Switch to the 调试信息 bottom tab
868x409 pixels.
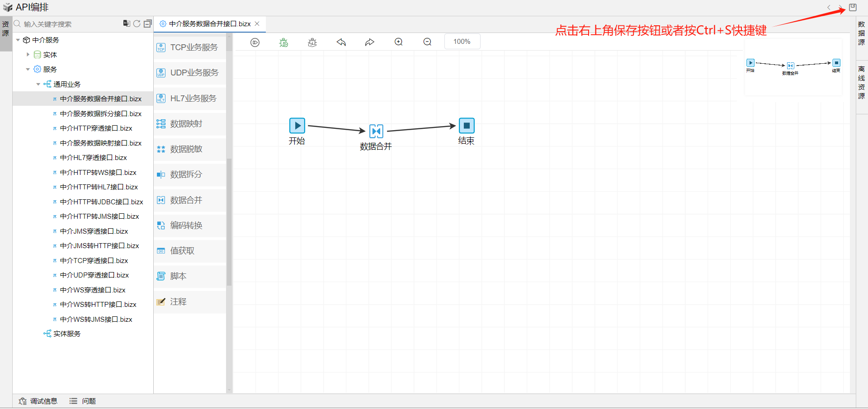pos(38,401)
